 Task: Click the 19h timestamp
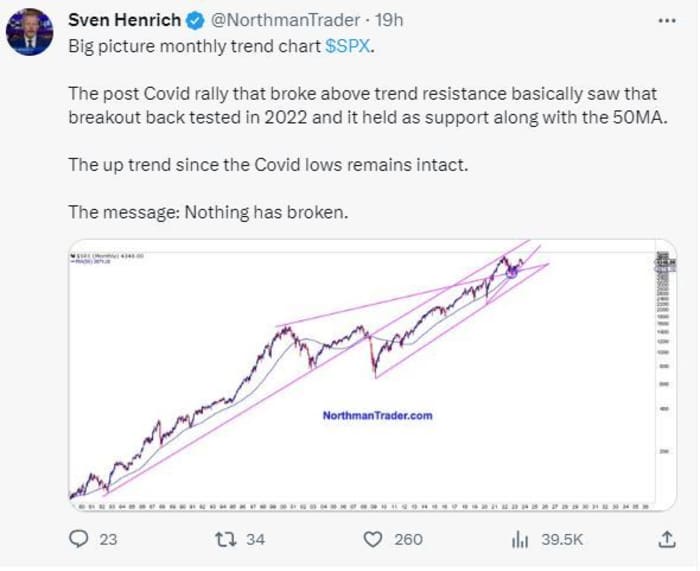(389, 20)
